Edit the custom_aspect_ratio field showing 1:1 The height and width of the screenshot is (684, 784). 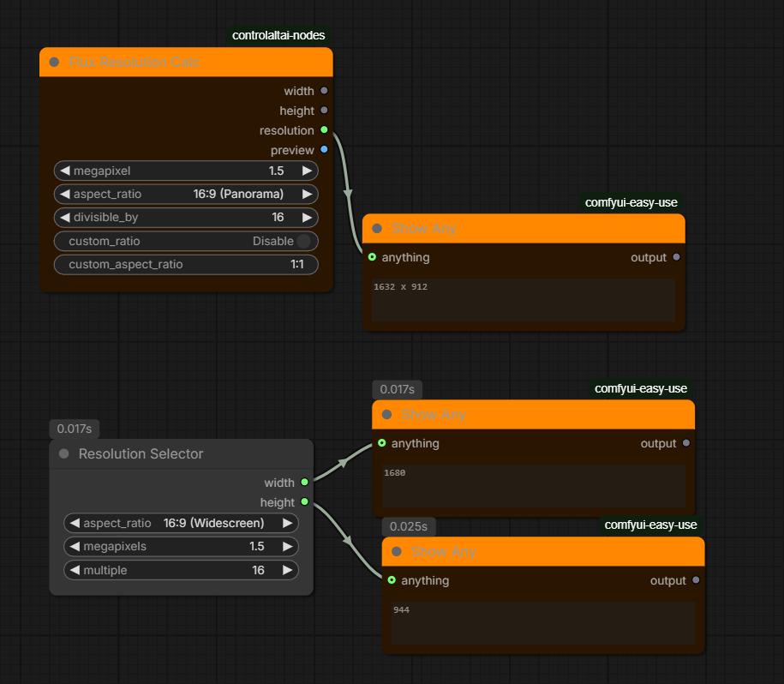(x=186, y=265)
